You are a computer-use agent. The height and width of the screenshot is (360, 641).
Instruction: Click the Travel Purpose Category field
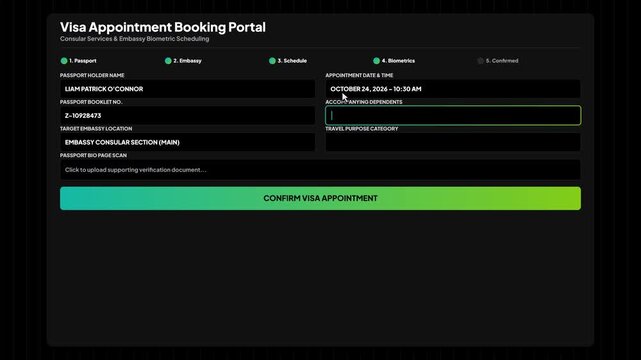[453, 142]
